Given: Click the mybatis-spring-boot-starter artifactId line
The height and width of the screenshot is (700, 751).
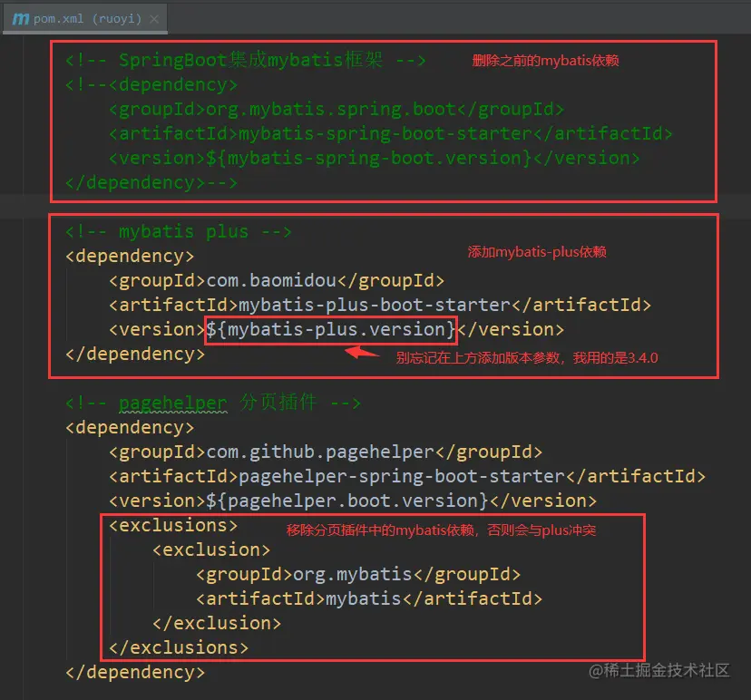Looking at the screenshot, I should 391,133.
